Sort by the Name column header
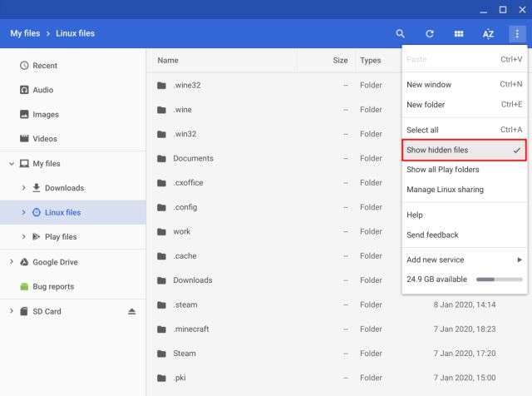 [168, 61]
